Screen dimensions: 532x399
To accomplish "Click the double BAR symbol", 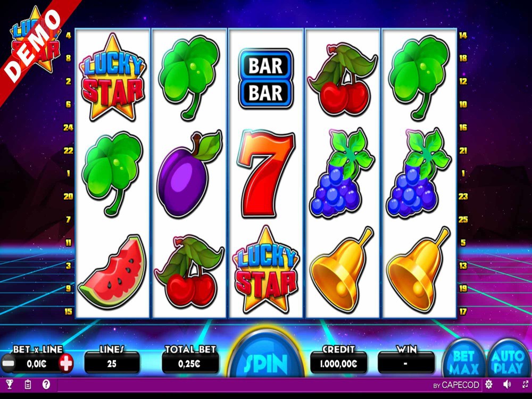I will [265, 79].
